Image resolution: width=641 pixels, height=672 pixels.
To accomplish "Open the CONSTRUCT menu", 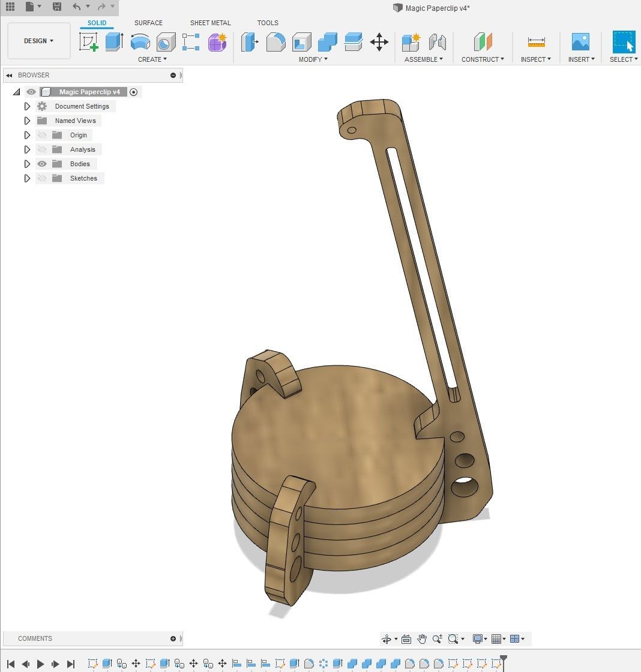I will 483,59.
